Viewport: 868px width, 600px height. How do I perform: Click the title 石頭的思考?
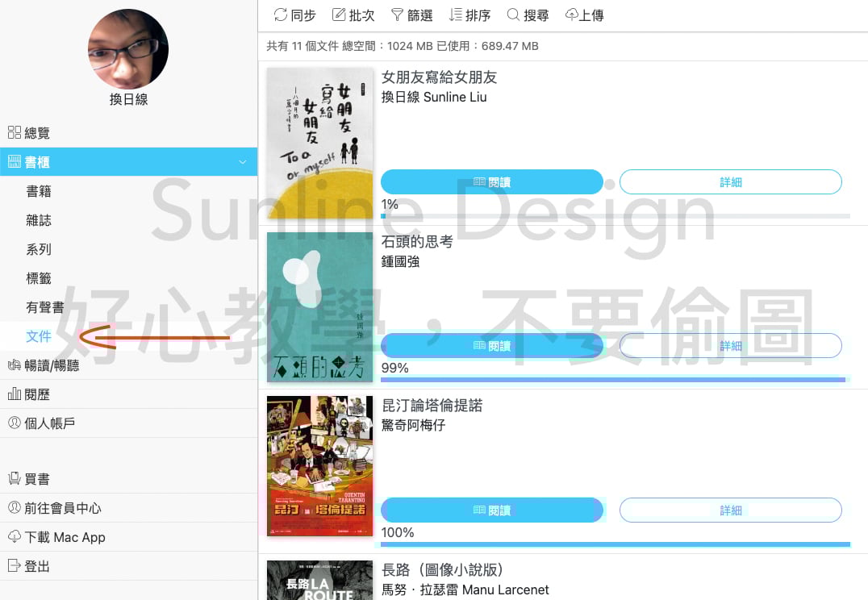(417, 241)
